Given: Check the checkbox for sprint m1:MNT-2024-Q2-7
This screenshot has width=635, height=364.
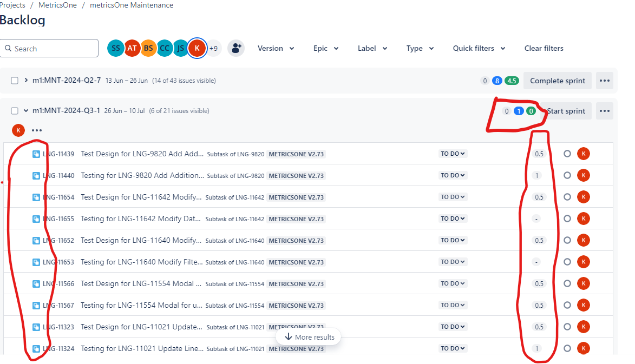Looking at the screenshot, I should (x=14, y=80).
